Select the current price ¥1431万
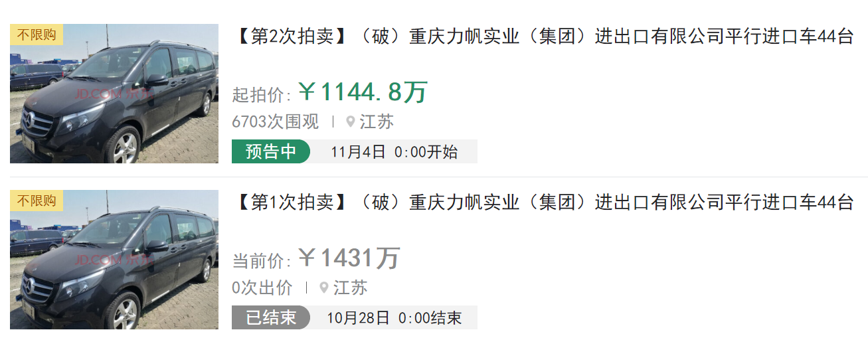This screenshot has height=338, width=868. click(349, 258)
